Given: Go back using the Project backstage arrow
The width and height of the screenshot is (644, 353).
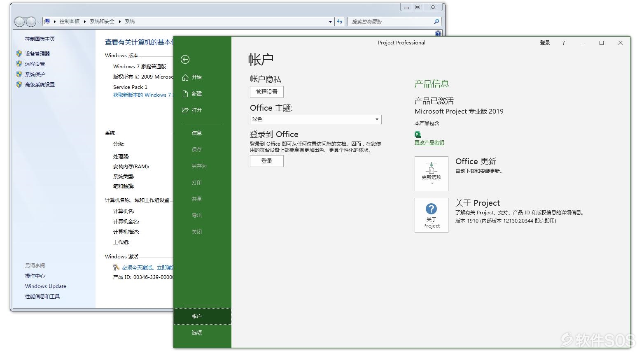Looking at the screenshot, I should 185,60.
